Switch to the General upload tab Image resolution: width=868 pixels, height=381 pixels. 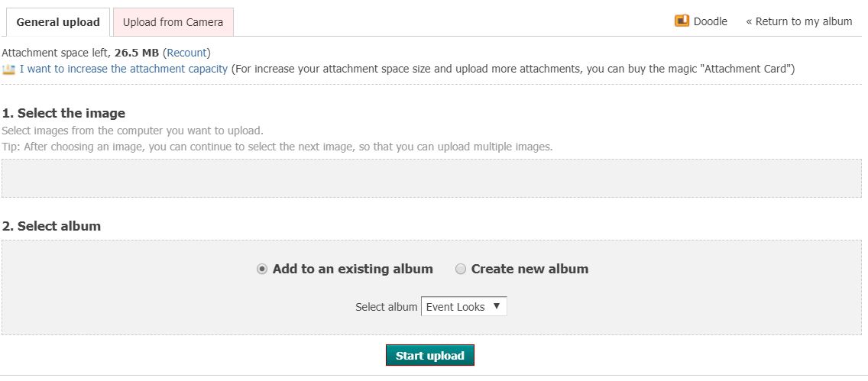pos(58,22)
